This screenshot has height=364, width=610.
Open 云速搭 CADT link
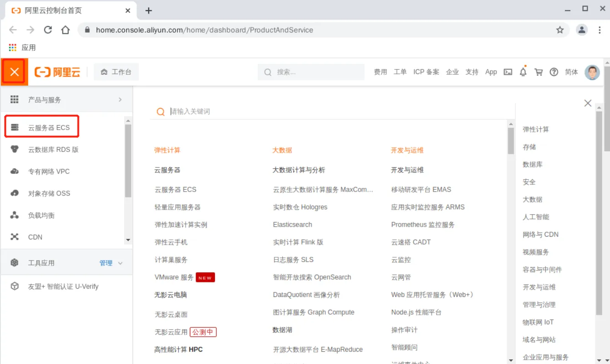tap(411, 242)
